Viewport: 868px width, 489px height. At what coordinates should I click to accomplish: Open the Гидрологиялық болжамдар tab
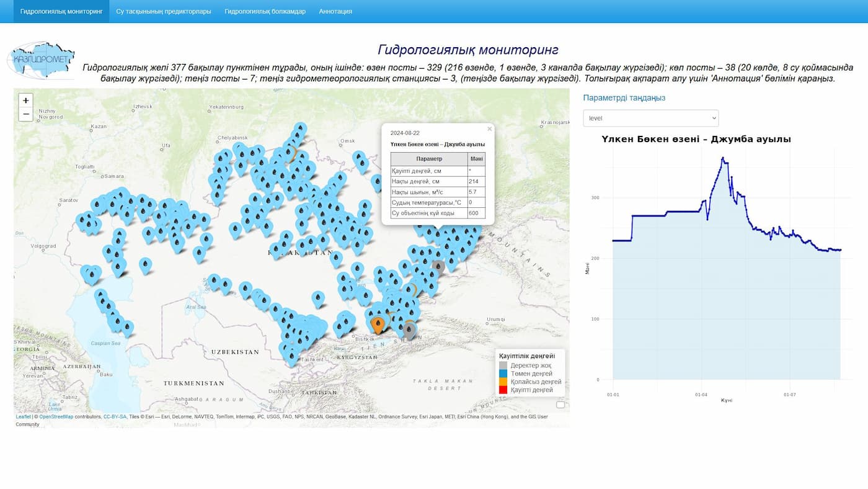tap(265, 11)
